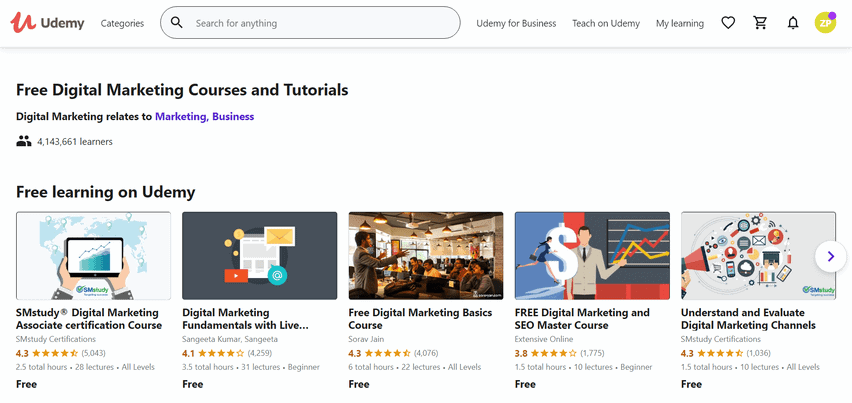Click 2.5 total hours, 28 lectures details
Image resolution: width=852 pixels, height=403 pixels.
pos(85,367)
